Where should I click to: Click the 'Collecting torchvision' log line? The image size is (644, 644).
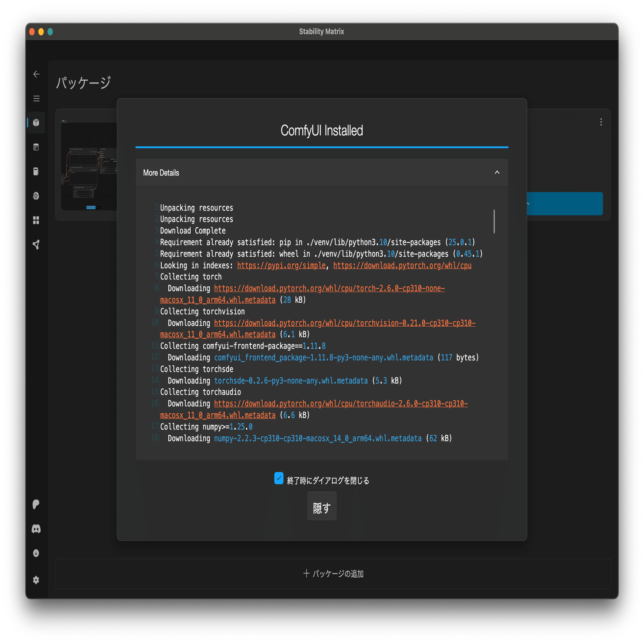pos(202,311)
